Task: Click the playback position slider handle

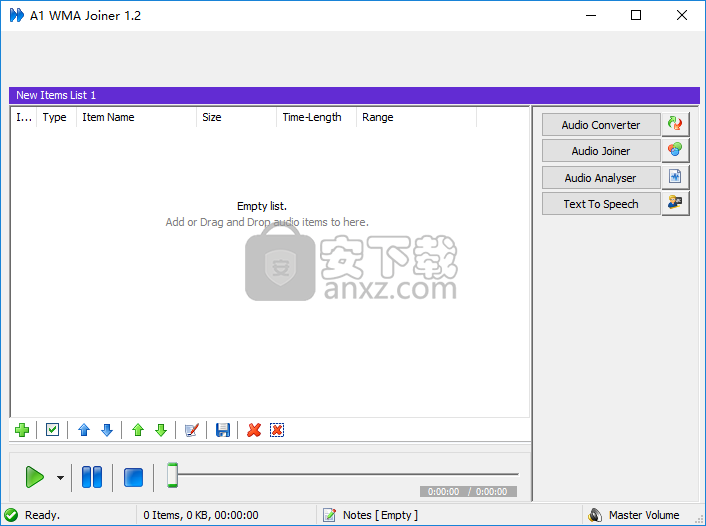Action: [x=172, y=475]
